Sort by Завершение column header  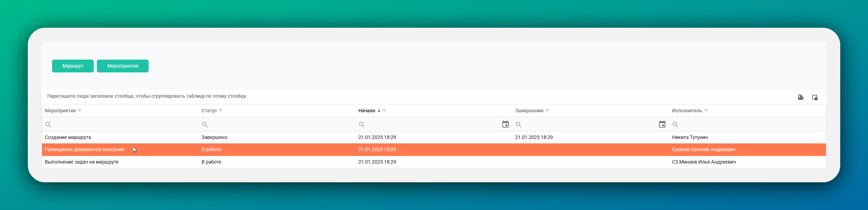(529, 111)
